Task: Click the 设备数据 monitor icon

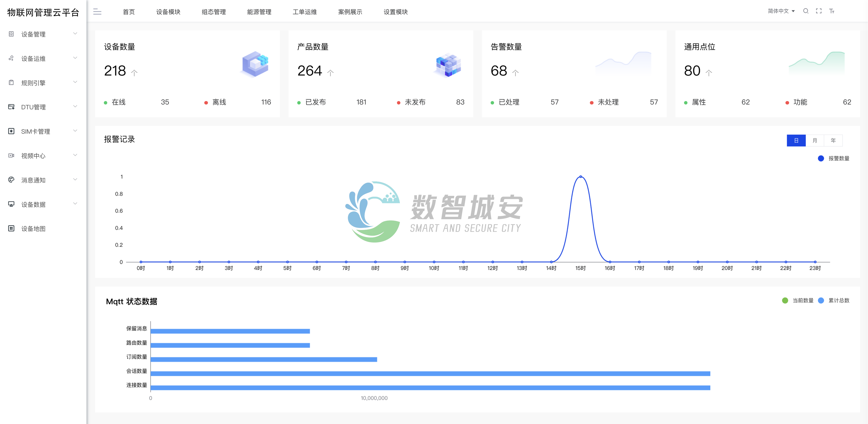Action: click(11, 204)
